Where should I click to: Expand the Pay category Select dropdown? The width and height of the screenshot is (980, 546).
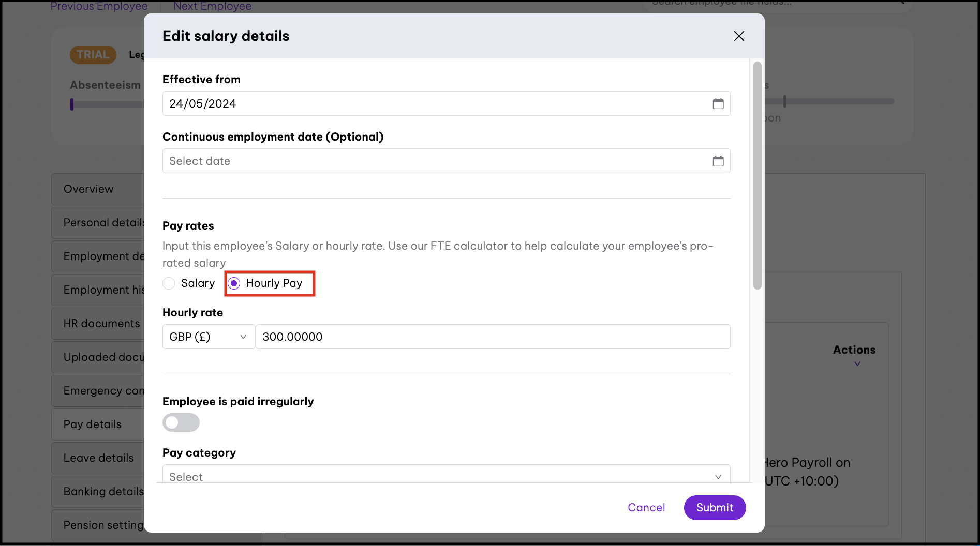coord(446,476)
